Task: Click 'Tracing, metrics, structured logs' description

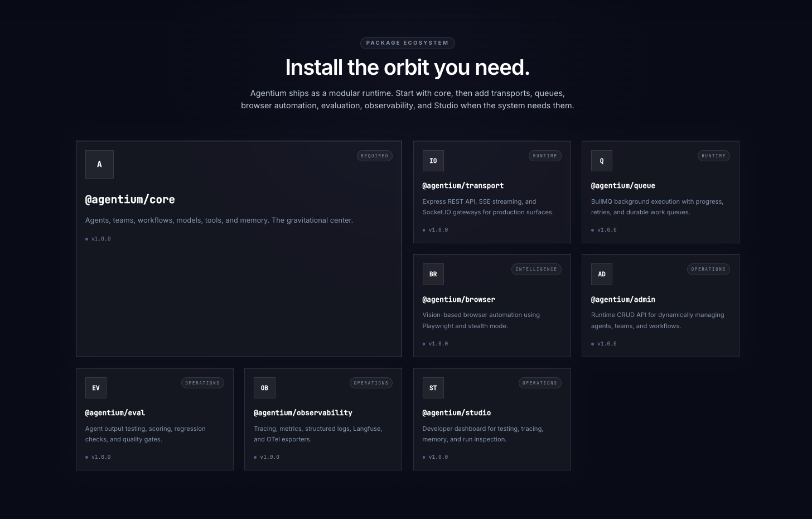Action: click(318, 434)
